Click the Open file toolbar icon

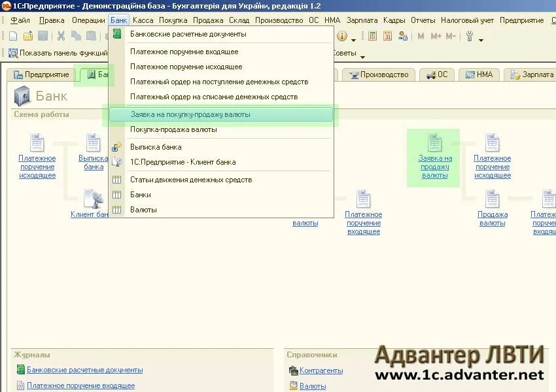tap(28, 36)
